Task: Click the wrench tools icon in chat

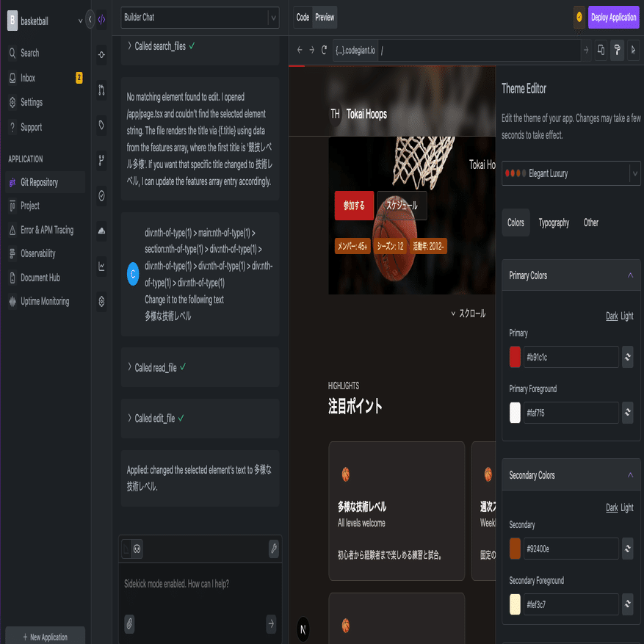Action: coord(274,549)
